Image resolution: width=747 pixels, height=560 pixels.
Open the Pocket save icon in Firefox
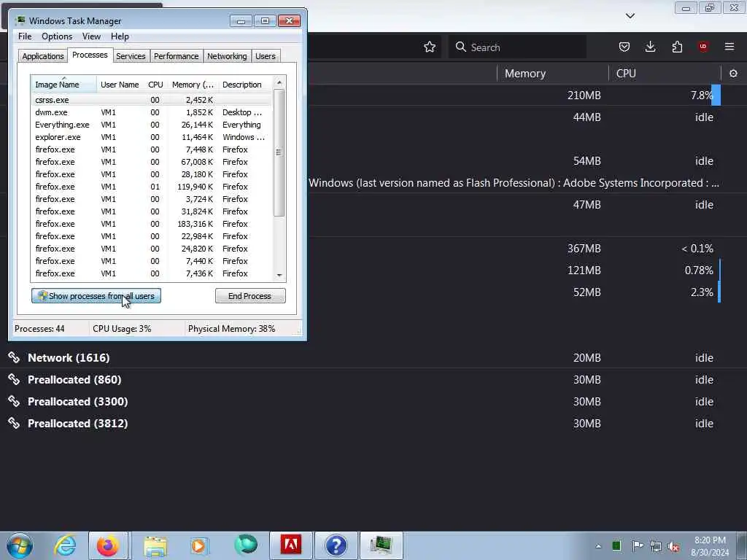[x=624, y=47]
